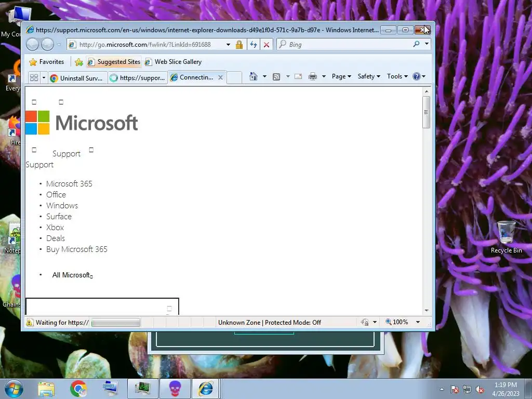The image size is (532, 399).
Task: Refresh the page with the refresh icon
Action: (254, 45)
